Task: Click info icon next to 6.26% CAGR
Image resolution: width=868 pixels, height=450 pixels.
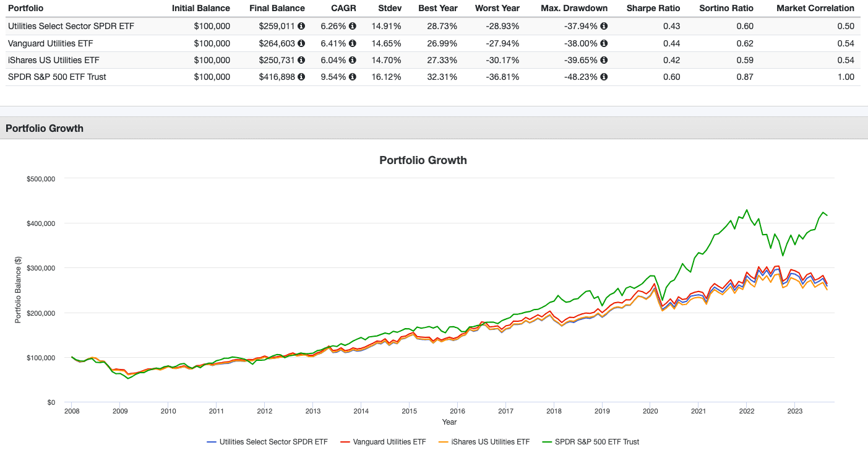Action: click(x=353, y=27)
